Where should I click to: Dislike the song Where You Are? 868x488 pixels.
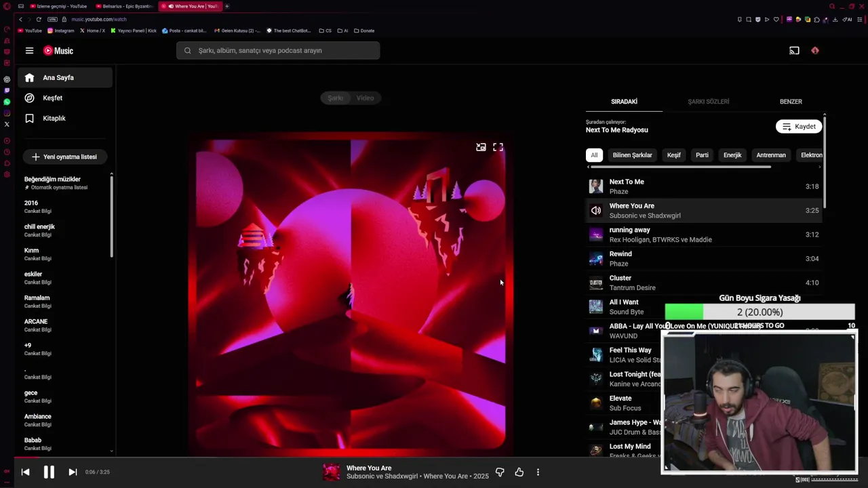click(x=500, y=472)
